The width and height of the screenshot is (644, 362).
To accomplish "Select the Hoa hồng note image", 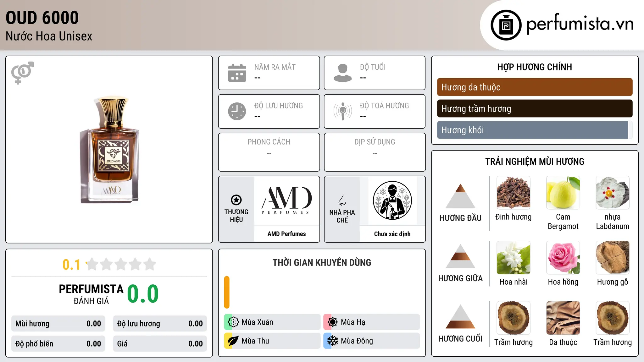I will tap(563, 258).
